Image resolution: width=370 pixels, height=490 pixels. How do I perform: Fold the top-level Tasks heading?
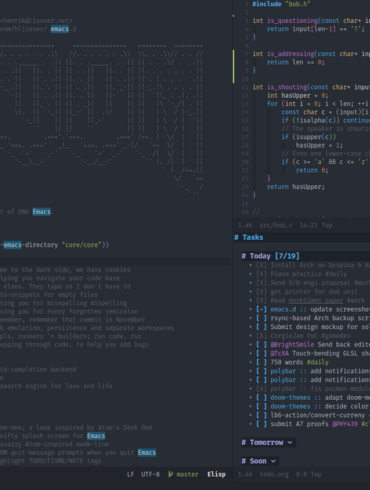point(249,237)
